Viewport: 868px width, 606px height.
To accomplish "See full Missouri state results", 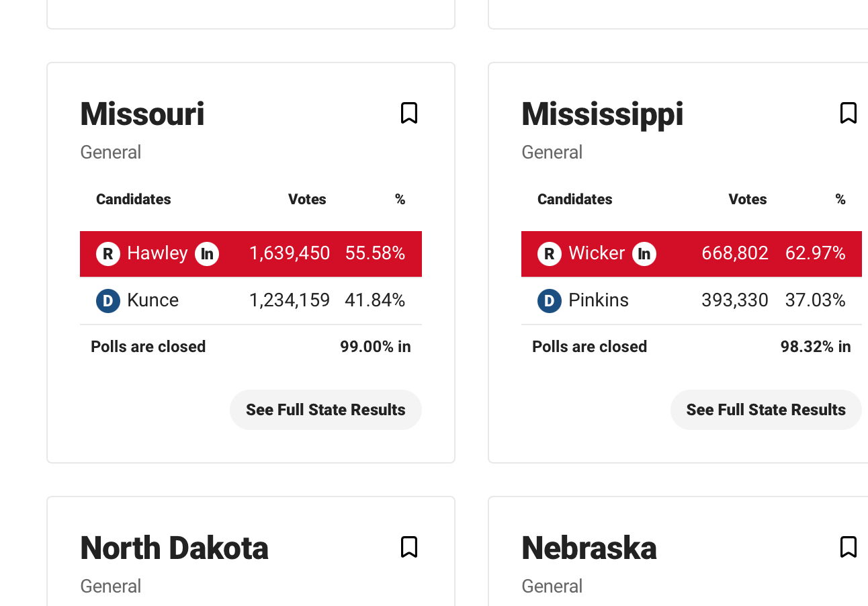I will point(326,410).
